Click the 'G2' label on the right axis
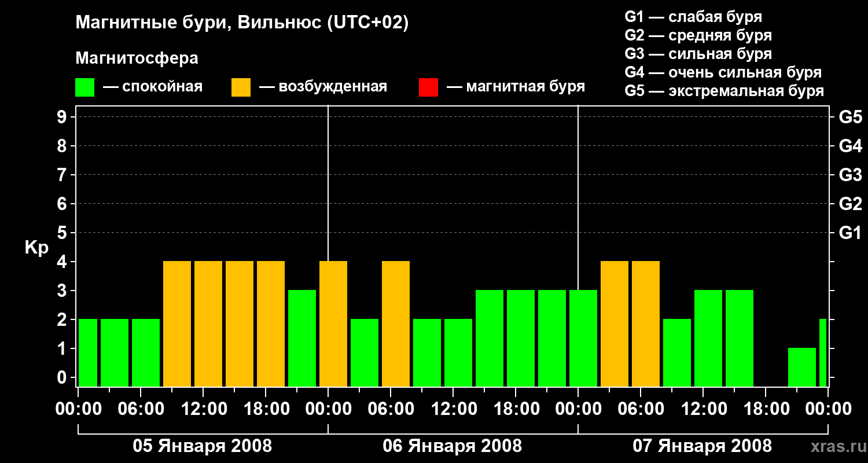The height and width of the screenshot is (463, 868). tap(850, 204)
